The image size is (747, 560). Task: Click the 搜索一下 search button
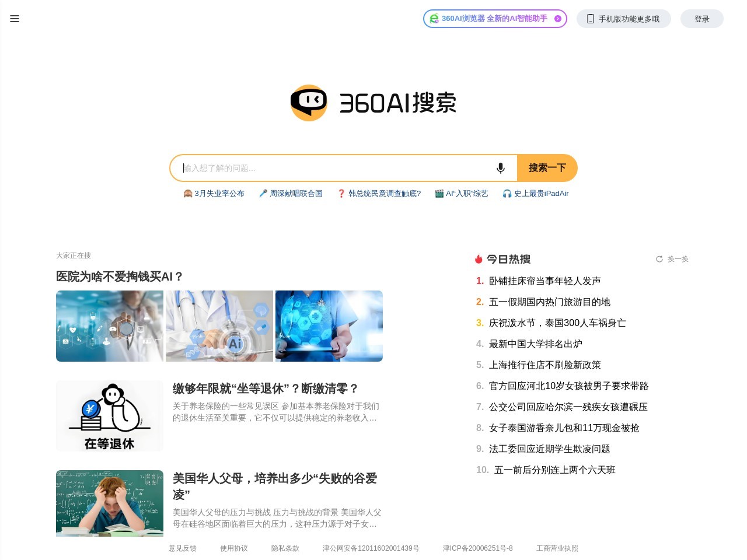(x=547, y=168)
